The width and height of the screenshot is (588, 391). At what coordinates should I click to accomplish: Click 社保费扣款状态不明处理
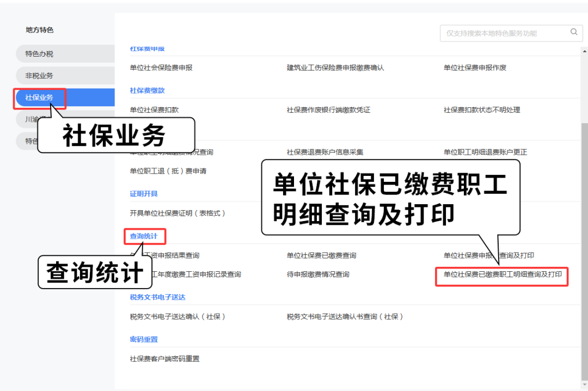[x=482, y=110]
